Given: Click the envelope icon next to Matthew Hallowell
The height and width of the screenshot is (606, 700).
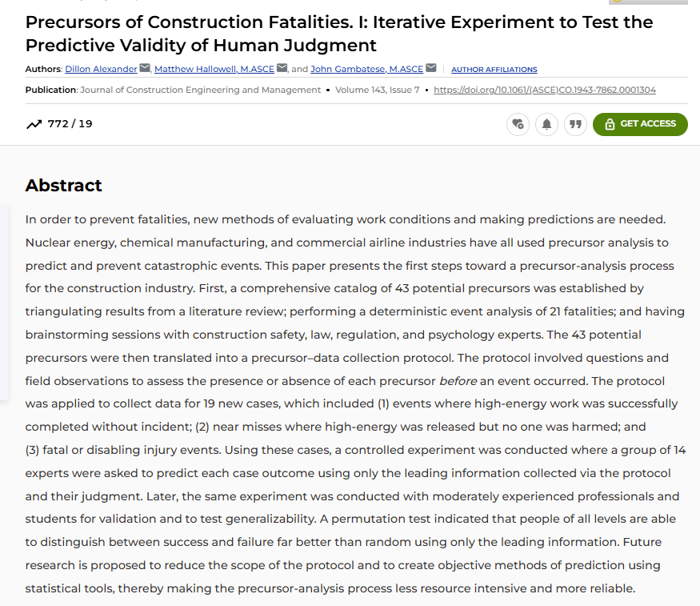Looking at the screenshot, I should [282, 69].
